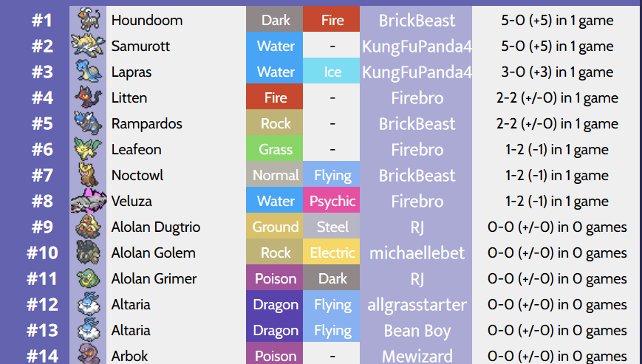The image size is (642, 364).
Task: Open the allgrasstarter owner name
Action: [417, 304]
